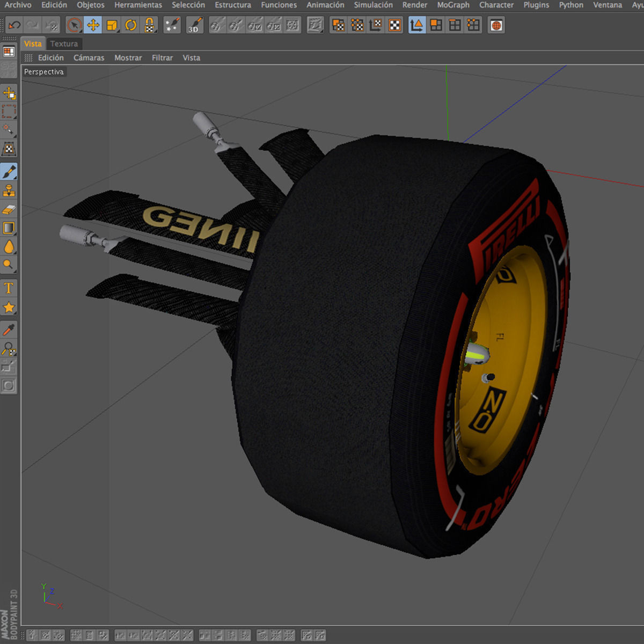The height and width of the screenshot is (644, 644).
Task: Click the render region clapboard icon
Action: tap(315, 25)
